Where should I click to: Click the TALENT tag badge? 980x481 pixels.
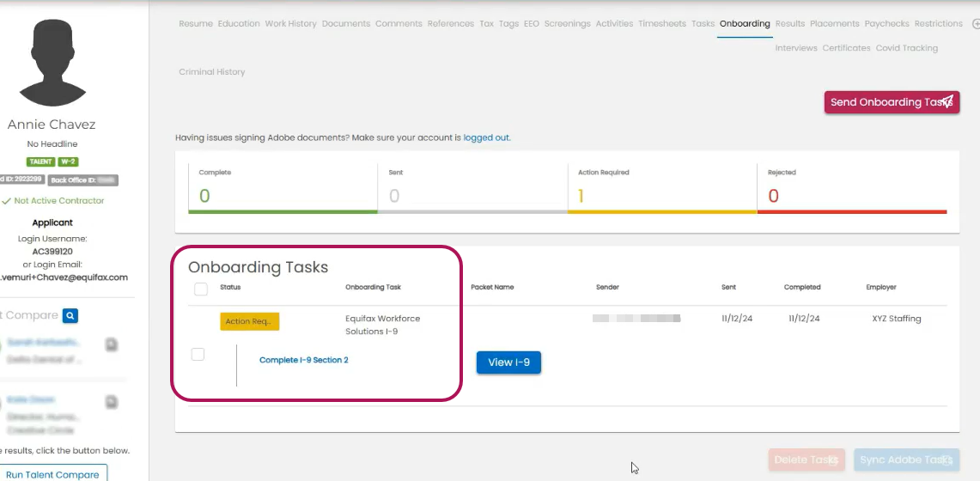[x=42, y=161]
